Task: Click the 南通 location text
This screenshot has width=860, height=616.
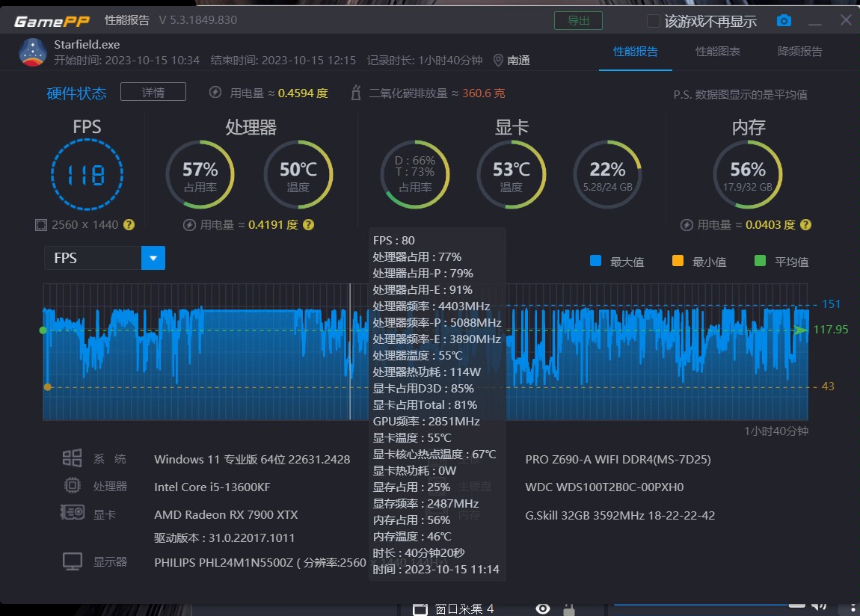Action: (x=518, y=61)
